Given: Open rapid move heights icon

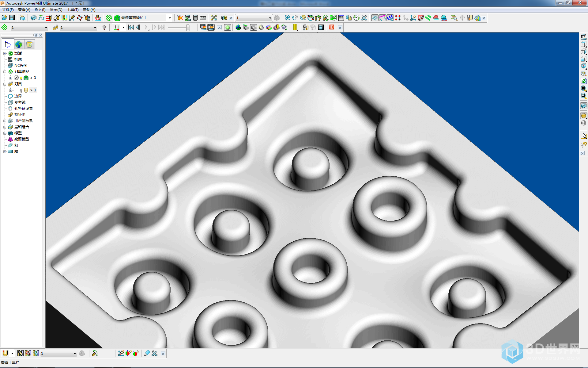Looking at the screenshot, I should pyautogui.click(x=49, y=18).
